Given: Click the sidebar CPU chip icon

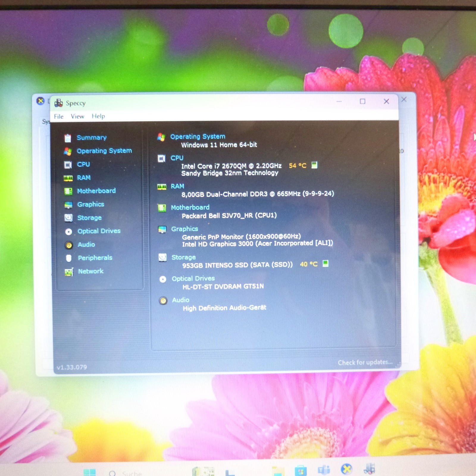Looking at the screenshot, I should click(68, 165).
